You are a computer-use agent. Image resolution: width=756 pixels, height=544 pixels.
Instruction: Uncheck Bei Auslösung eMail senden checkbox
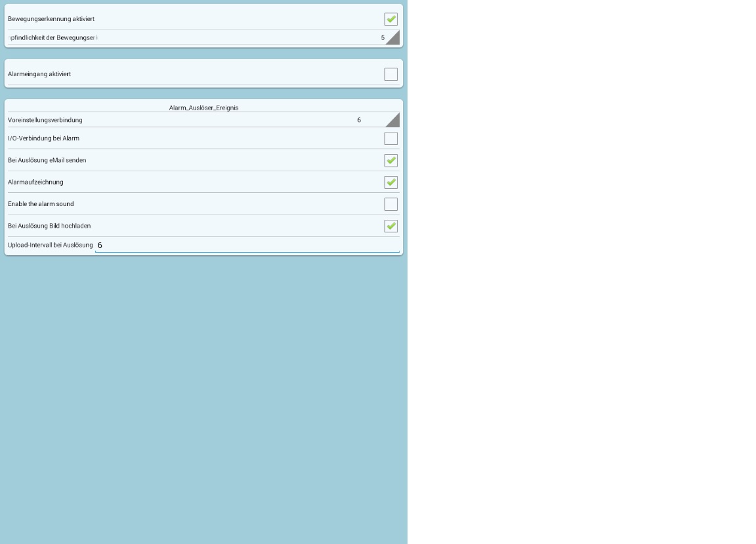[391, 160]
